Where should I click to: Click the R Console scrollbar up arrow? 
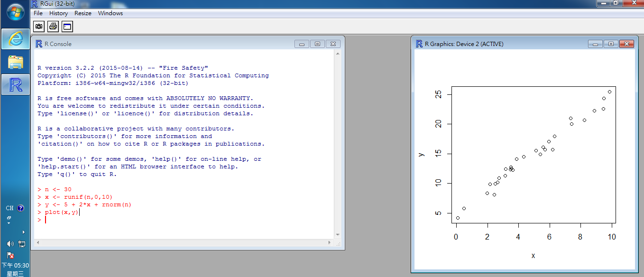click(338, 54)
